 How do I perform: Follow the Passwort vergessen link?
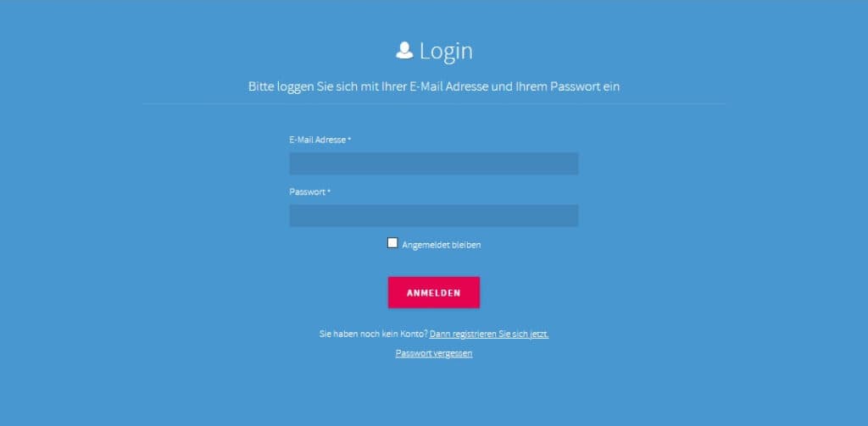pos(434,353)
